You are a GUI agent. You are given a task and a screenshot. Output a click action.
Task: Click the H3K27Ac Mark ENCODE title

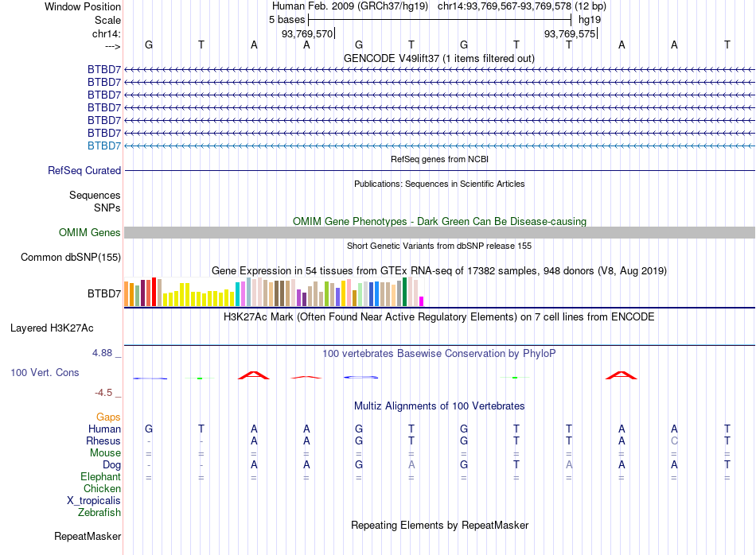tap(439, 317)
